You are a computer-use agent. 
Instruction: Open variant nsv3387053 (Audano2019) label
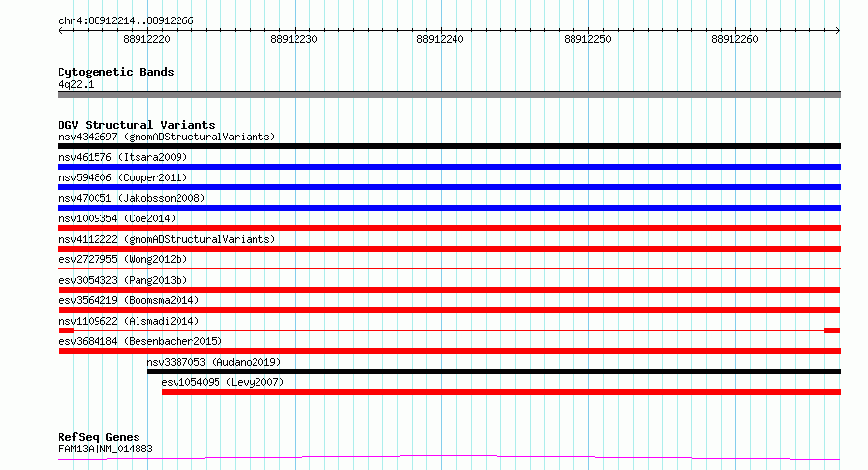pos(214,362)
